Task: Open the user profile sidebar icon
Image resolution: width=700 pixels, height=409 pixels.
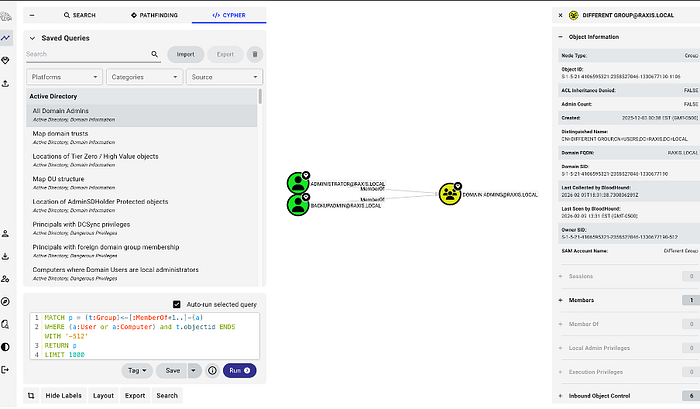Action: pos(6,234)
